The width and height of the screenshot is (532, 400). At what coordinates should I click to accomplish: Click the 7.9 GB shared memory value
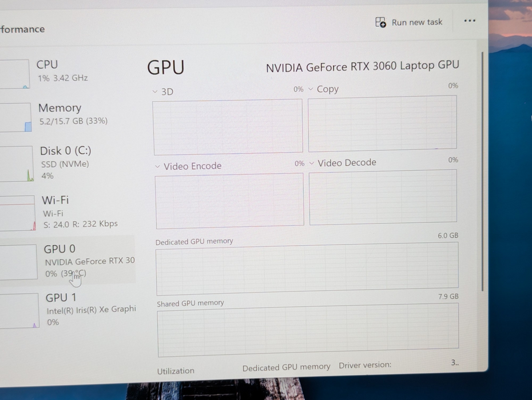(448, 297)
